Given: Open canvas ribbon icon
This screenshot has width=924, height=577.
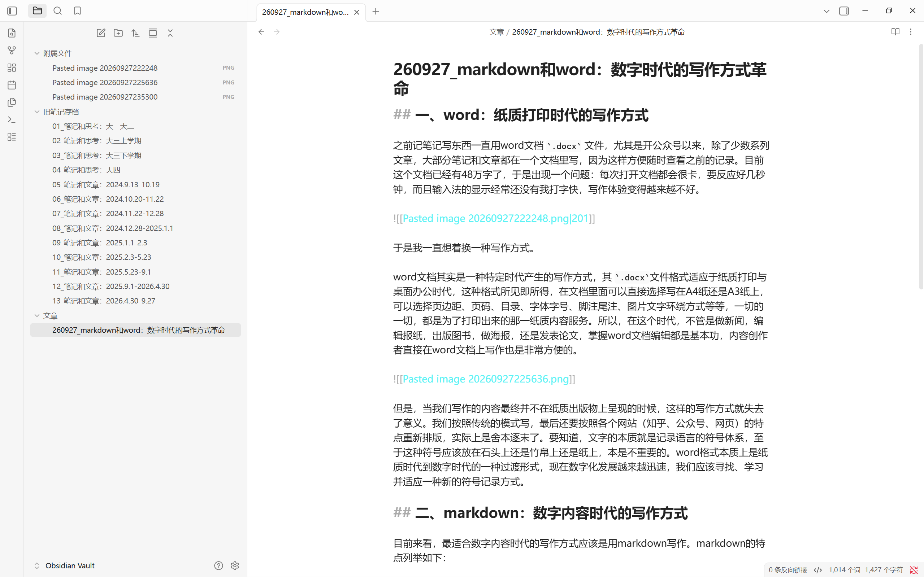Looking at the screenshot, I should point(12,67).
